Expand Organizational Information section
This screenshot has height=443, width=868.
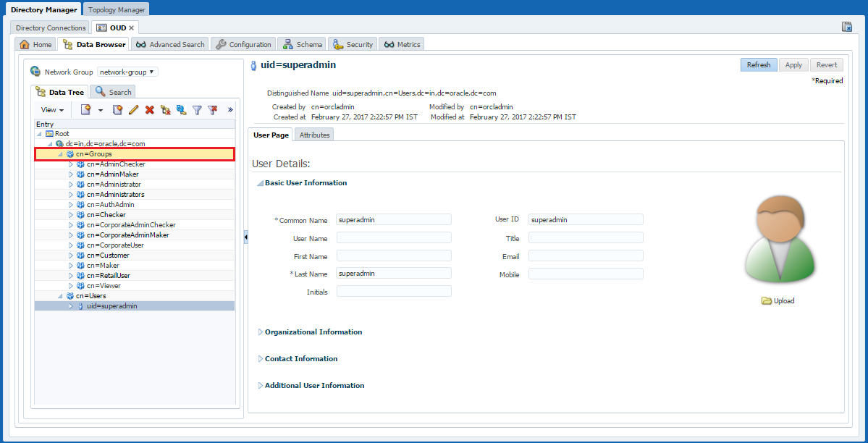pyautogui.click(x=261, y=332)
